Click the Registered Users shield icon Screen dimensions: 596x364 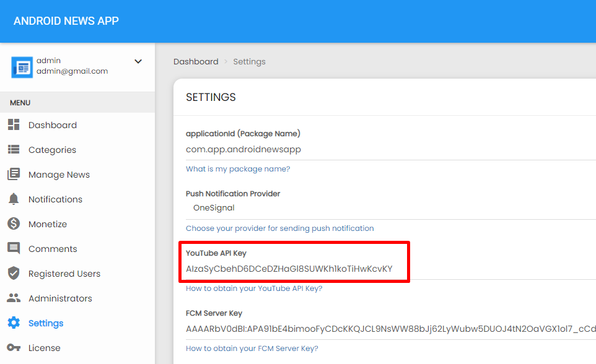click(14, 273)
